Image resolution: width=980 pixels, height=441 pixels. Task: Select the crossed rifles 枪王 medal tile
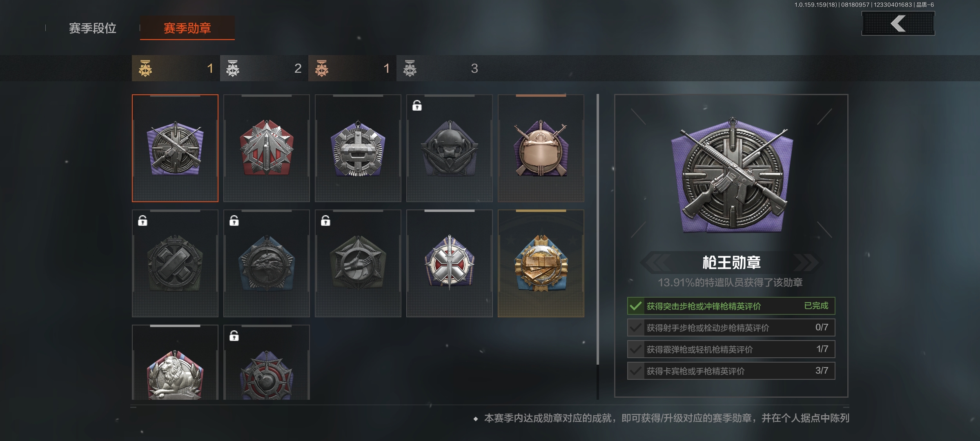(x=175, y=148)
